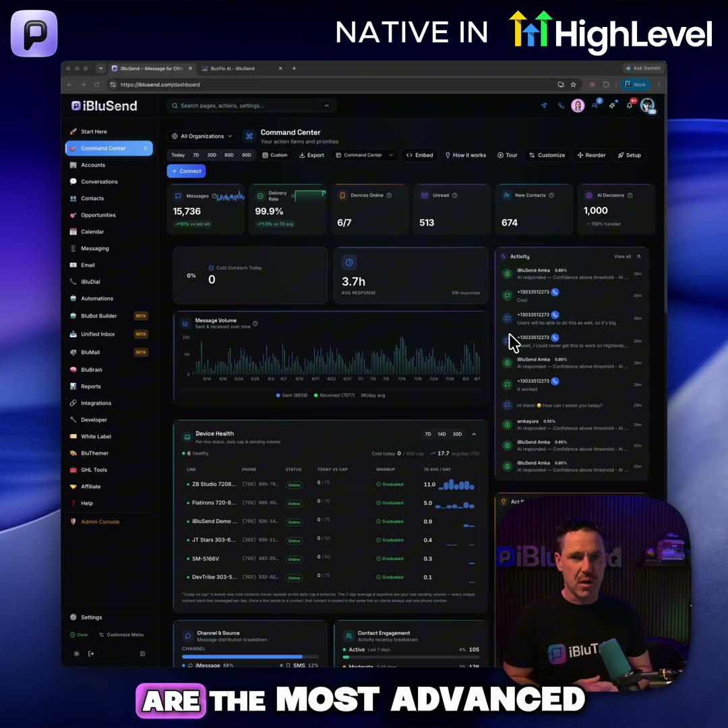
Task: Toggle light/dark theme sun icon
Action: 77,654
